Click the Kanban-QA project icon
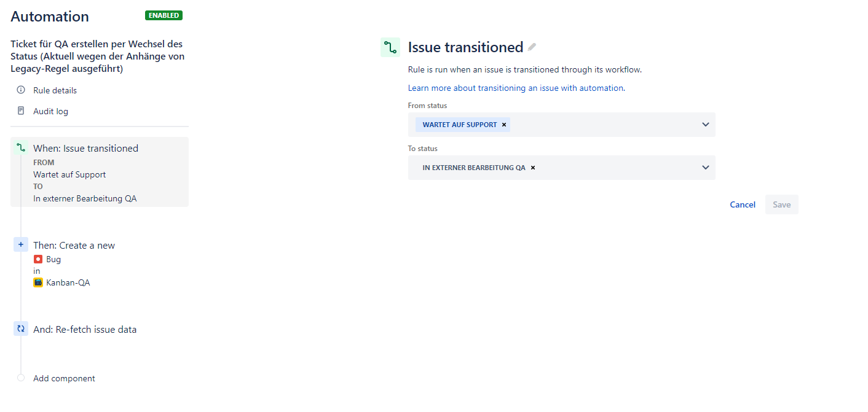This screenshot has width=868, height=412. tap(38, 282)
